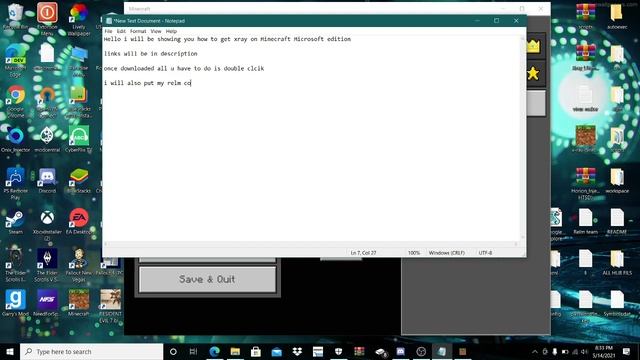Launch Fallout New Vegas desktop shortcut

(x=79, y=264)
